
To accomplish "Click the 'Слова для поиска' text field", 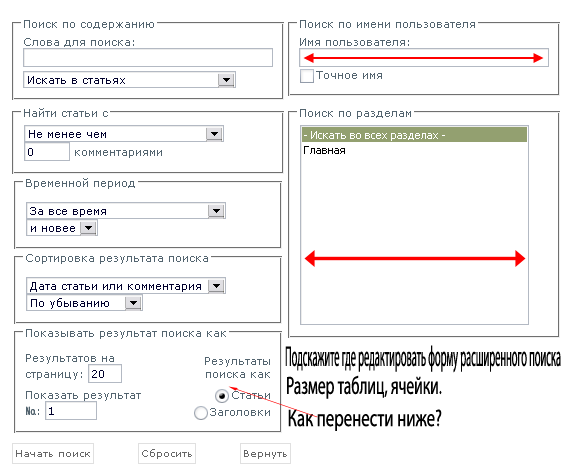I will (148, 58).
